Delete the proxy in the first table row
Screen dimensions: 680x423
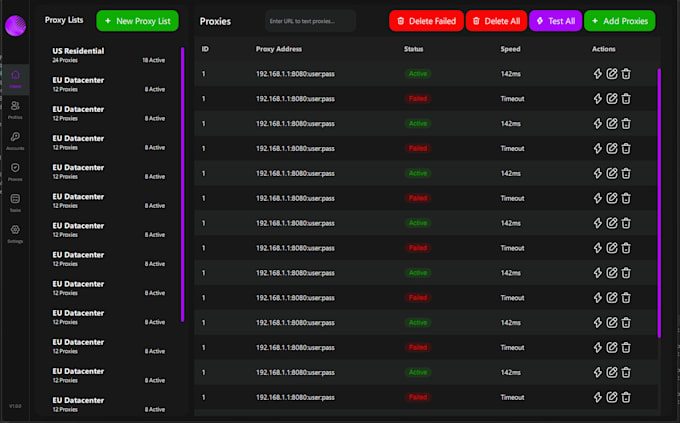(626, 74)
